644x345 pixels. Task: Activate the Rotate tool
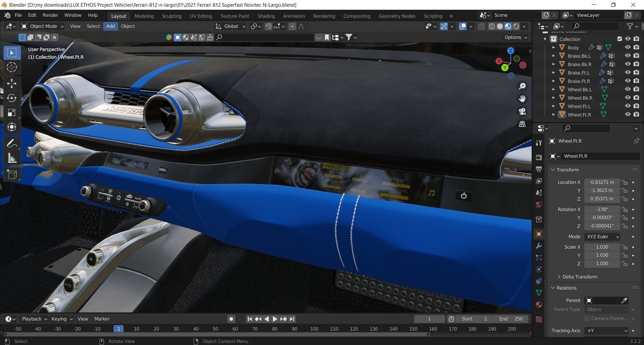(12, 98)
